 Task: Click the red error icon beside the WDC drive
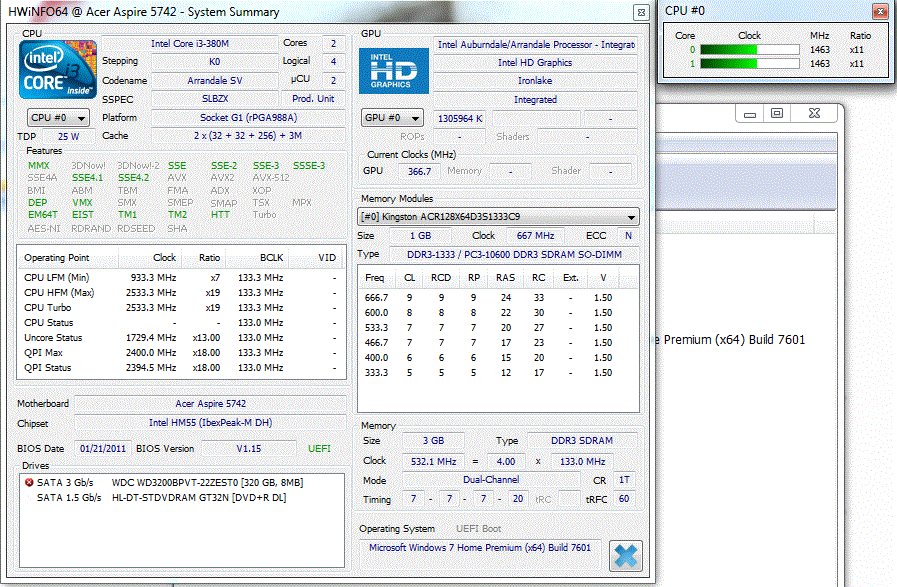point(29,482)
